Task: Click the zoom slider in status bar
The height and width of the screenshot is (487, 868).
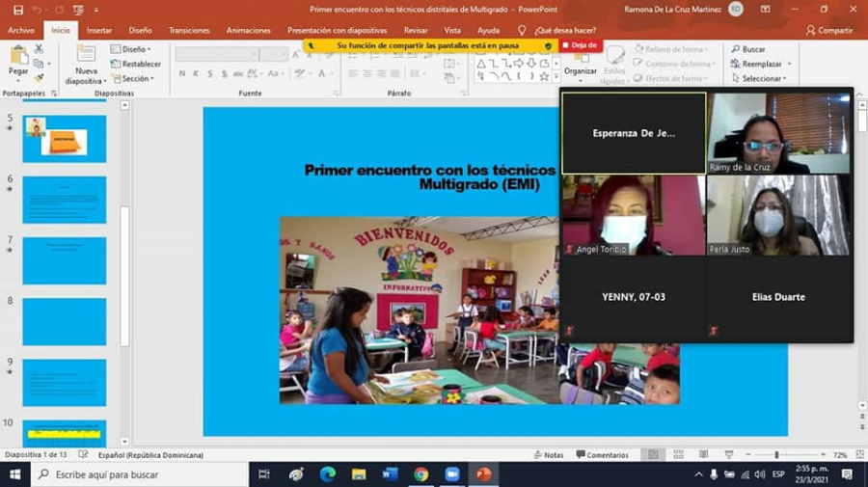Action: click(776, 455)
